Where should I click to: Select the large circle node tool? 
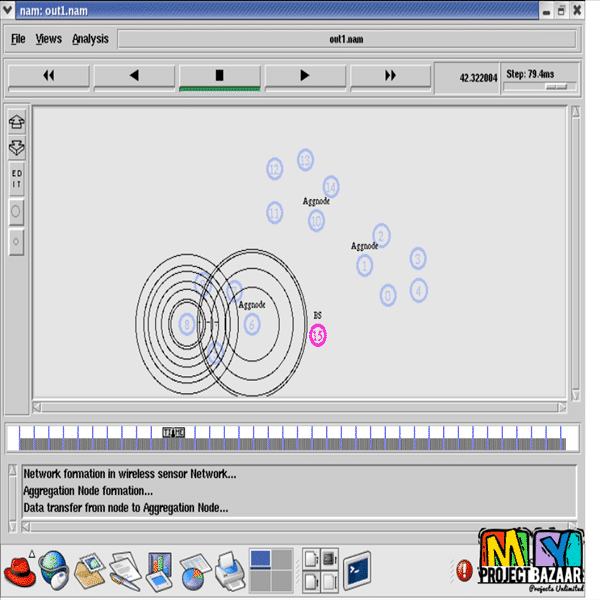pos(16,212)
